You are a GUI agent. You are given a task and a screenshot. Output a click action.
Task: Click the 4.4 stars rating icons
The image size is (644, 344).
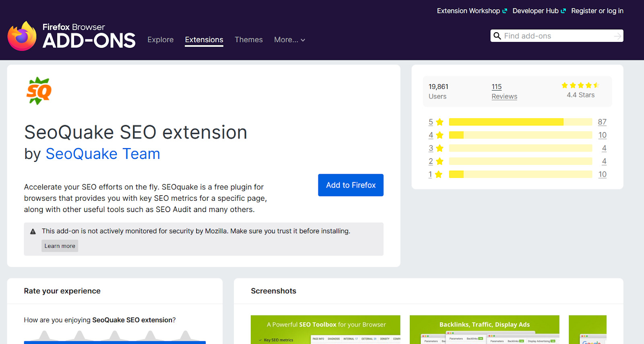coord(580,85)
